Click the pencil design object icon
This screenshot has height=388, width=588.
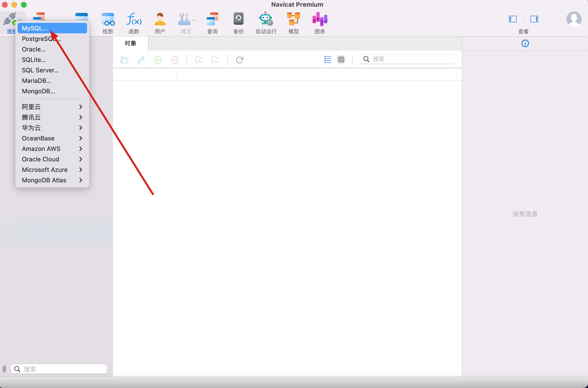tap(141, 60)
